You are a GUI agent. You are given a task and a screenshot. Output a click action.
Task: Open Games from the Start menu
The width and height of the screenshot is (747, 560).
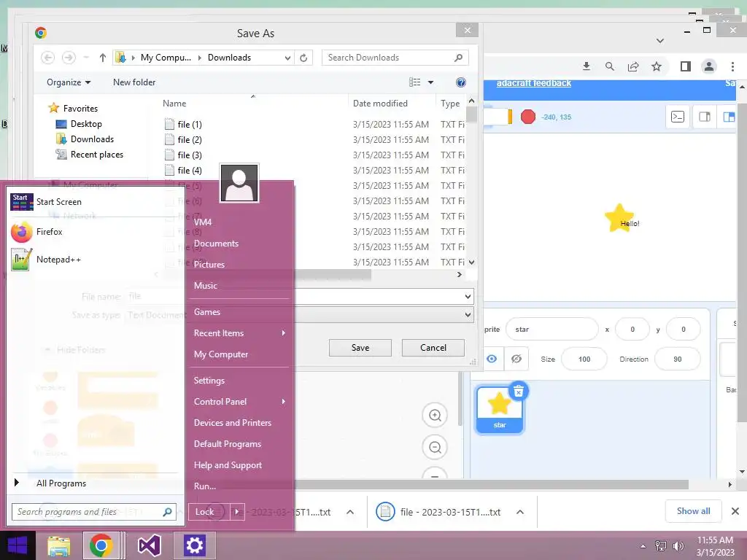206,312
